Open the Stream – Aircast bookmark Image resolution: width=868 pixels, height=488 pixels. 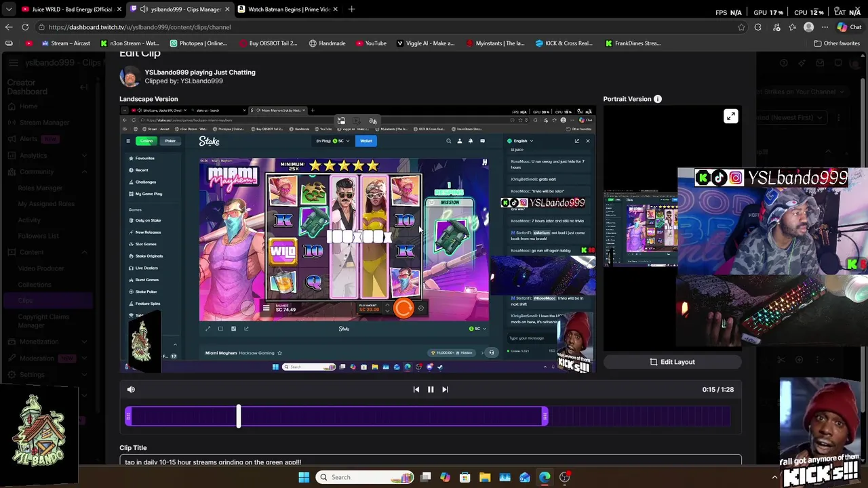66,43
